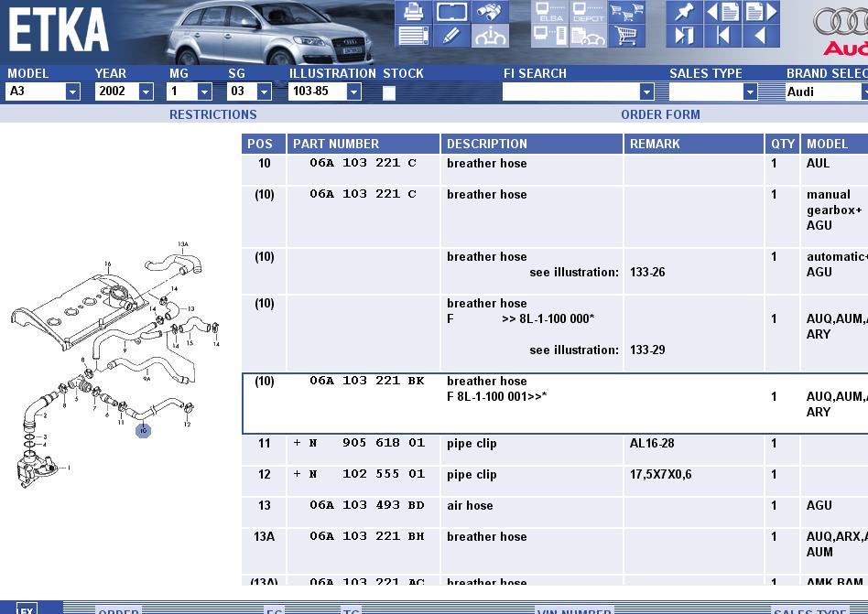This screenshot has height=614, width=868.
Task: Select pipe clip description in row 12
Action: point(472,475)
